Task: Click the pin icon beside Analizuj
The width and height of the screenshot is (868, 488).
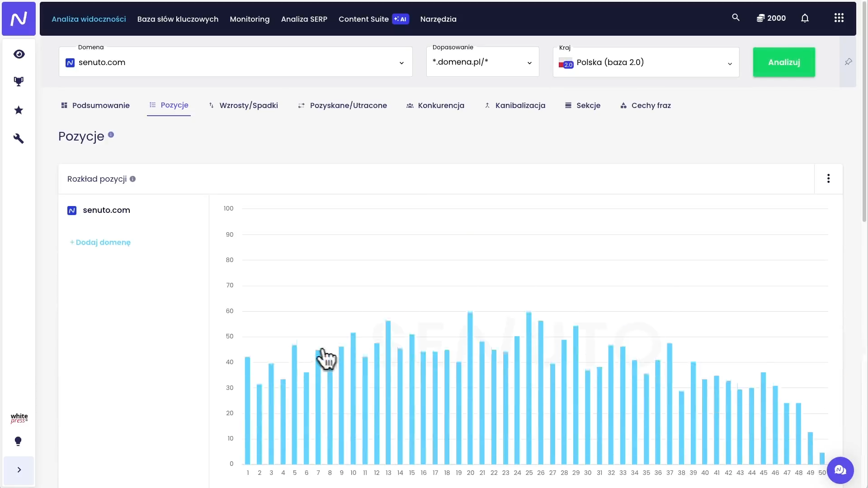Action: (848, 62)
